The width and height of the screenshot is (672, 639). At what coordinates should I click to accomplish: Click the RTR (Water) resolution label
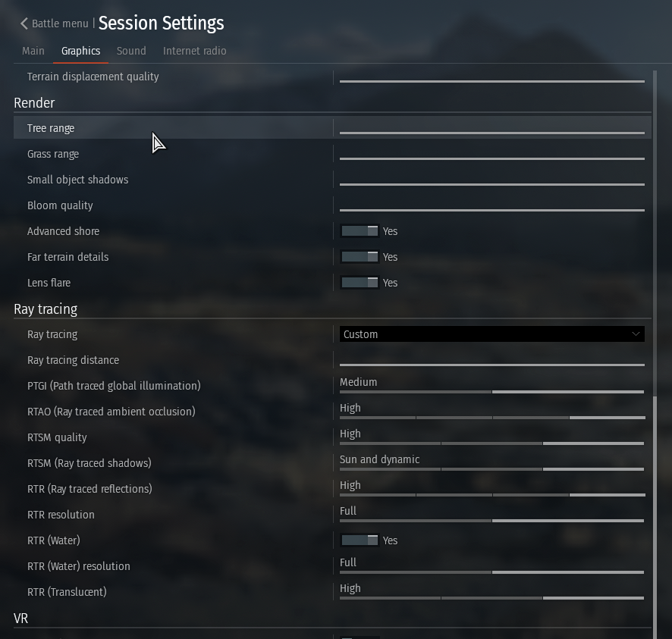coord(79,566)
